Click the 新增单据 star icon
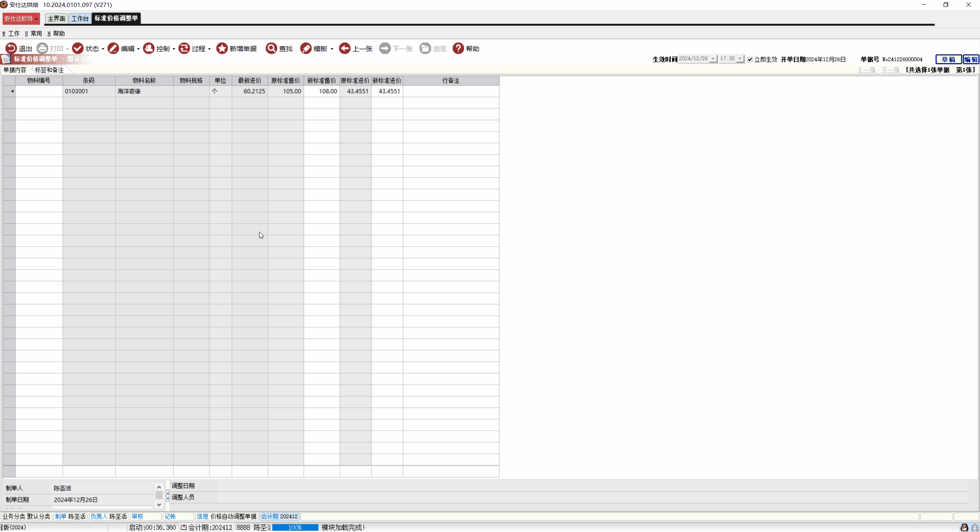The width and height of the screenshot is (980, 532). (x=222, y=48)
